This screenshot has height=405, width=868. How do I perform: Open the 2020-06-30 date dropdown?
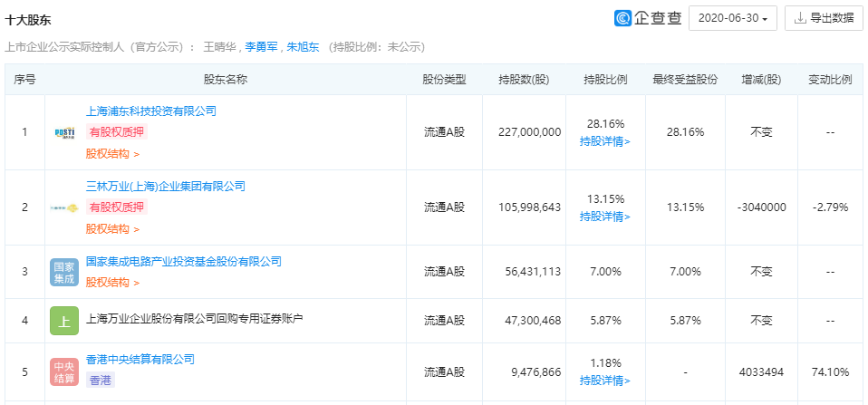(x=733, y=18)
